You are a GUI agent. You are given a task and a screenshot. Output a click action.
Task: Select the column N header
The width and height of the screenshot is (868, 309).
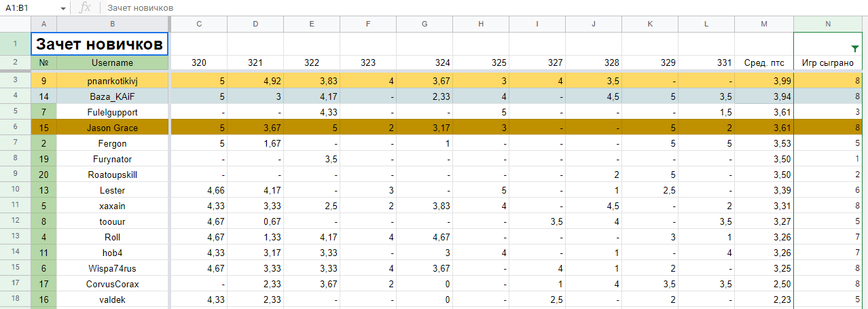tap(827, 24)
